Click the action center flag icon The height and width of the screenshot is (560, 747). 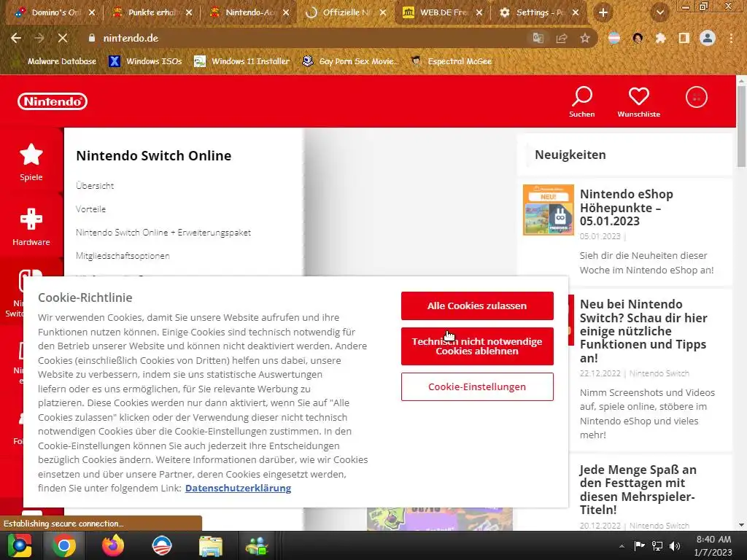[639, 546]
